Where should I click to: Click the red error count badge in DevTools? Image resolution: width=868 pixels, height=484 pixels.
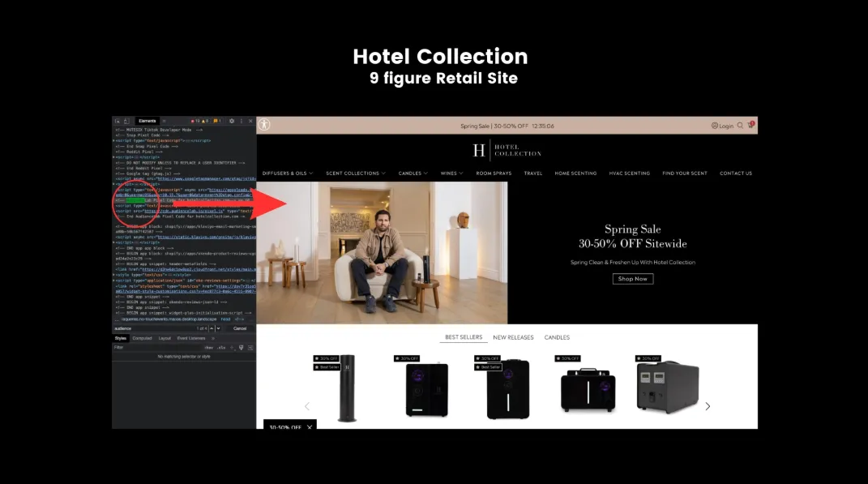(195, 121)
